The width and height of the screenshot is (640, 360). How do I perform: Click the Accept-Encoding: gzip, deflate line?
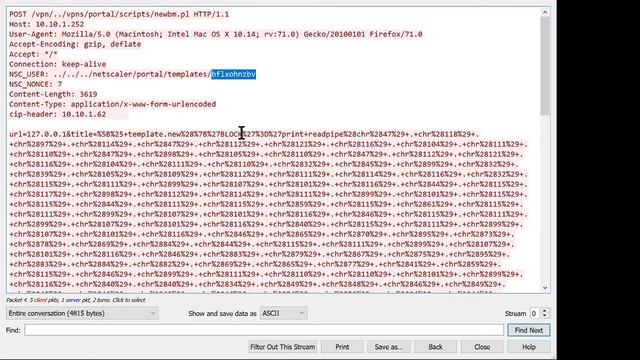click(75, 44)
